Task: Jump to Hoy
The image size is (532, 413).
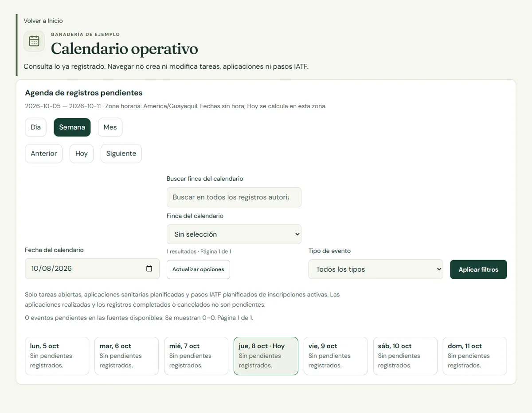Action: pos(82,153)
